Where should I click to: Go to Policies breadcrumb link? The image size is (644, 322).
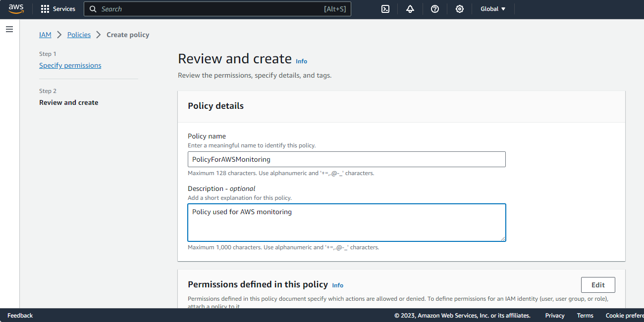point(79,35)
